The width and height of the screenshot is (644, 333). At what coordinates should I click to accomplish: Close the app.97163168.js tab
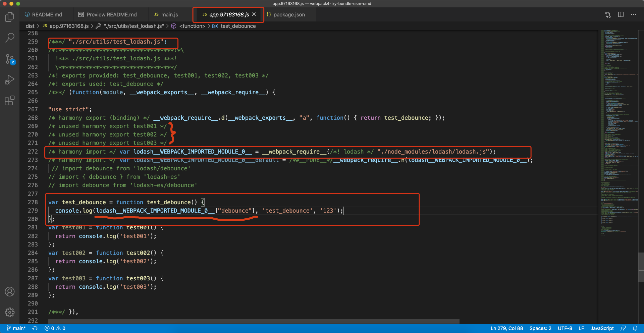254,14
